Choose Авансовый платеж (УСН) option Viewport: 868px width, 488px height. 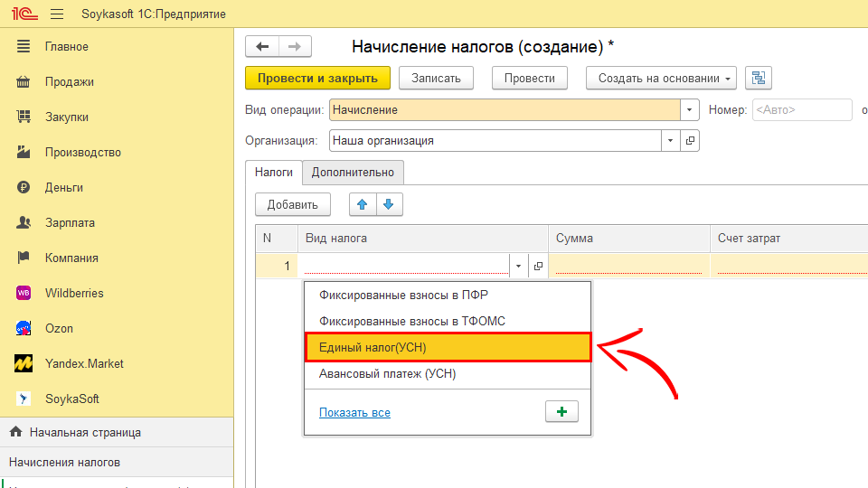pyautogui.click(x=448, y=373)
